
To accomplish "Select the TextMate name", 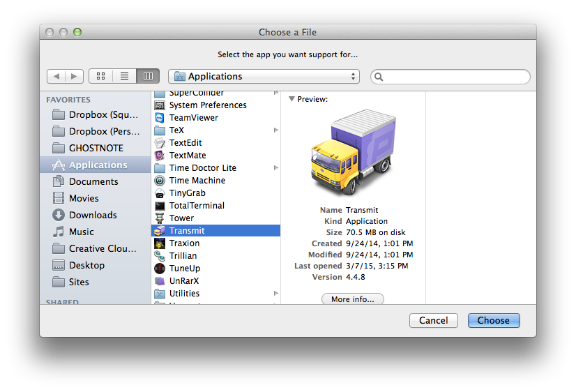I will [x=188, y=156].
